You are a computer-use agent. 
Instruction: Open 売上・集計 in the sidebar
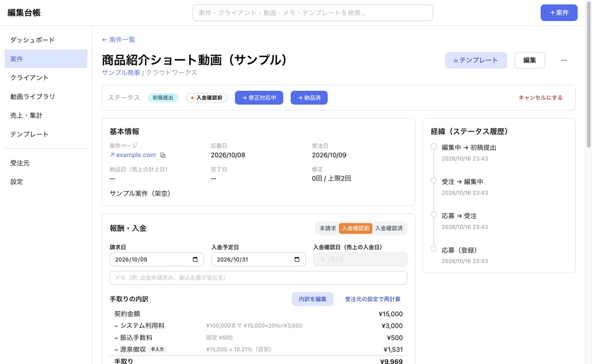pos(46,116)
